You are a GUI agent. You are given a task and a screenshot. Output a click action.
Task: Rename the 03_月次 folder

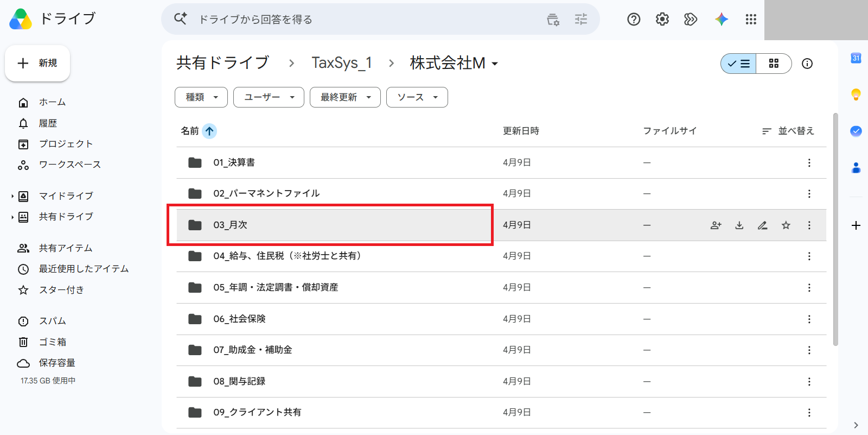[763, 225]
